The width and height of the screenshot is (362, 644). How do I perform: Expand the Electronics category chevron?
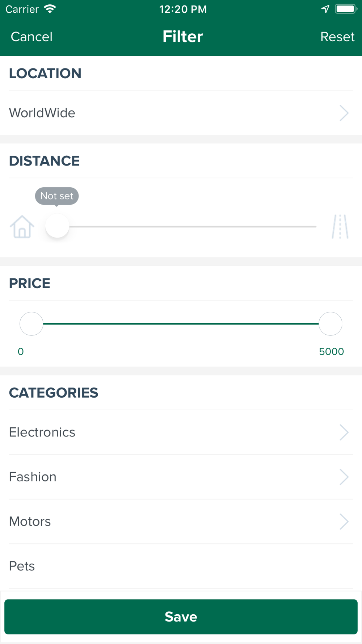click(344, 432)
